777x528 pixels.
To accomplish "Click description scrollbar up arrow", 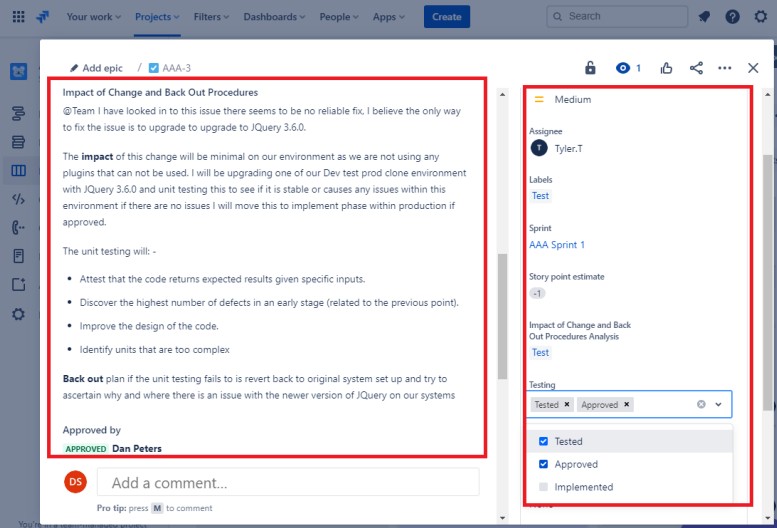I will coord(502,94).
